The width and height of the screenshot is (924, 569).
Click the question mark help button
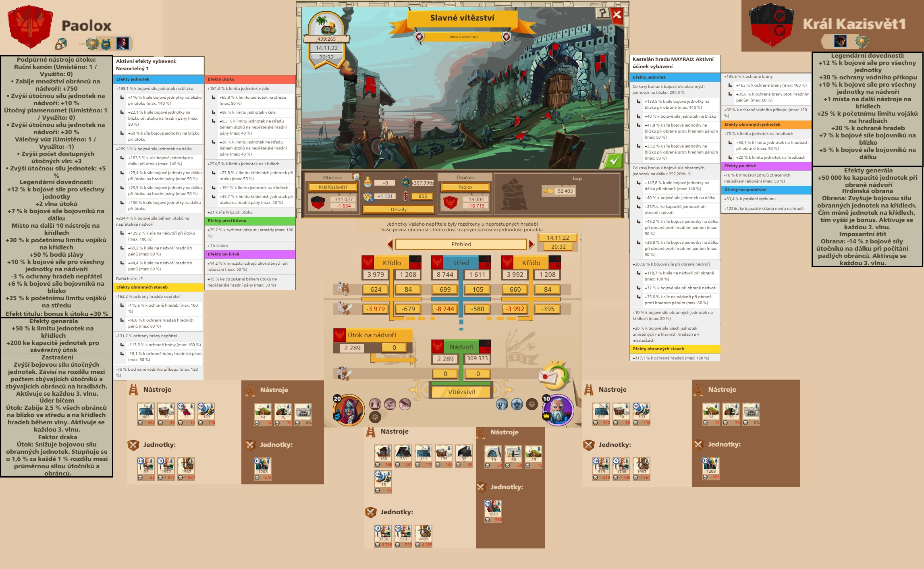click(602, 13)
